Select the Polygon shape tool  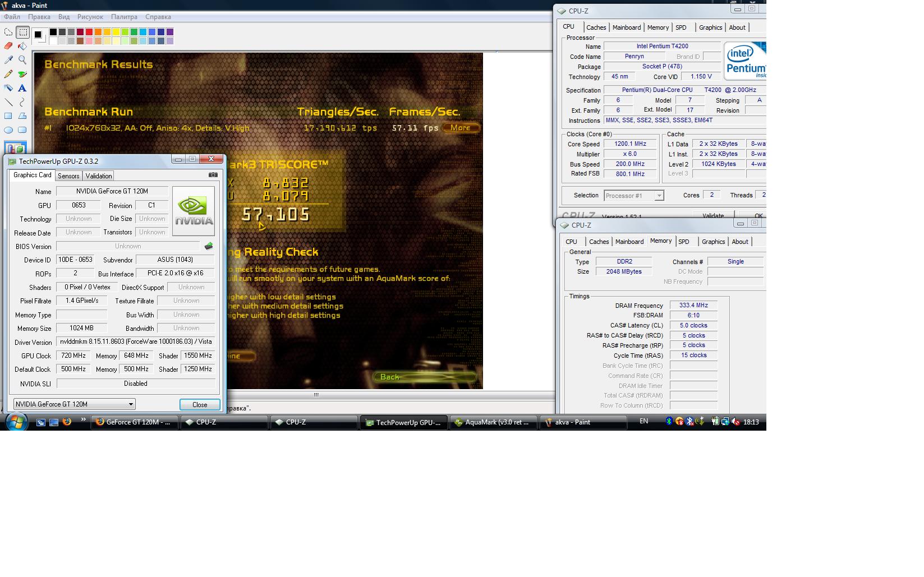coord(22,116)
